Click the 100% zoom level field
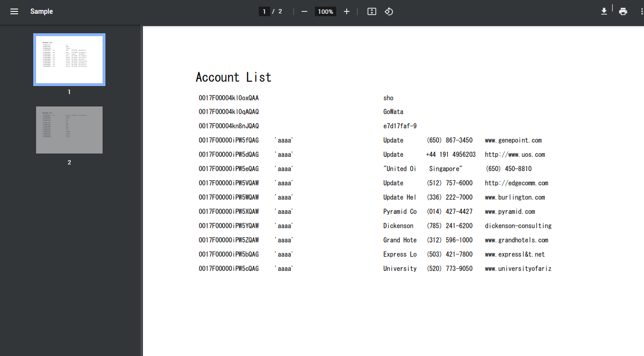The width and height of the screenshot is (644, 356). (x=325, y=11)
